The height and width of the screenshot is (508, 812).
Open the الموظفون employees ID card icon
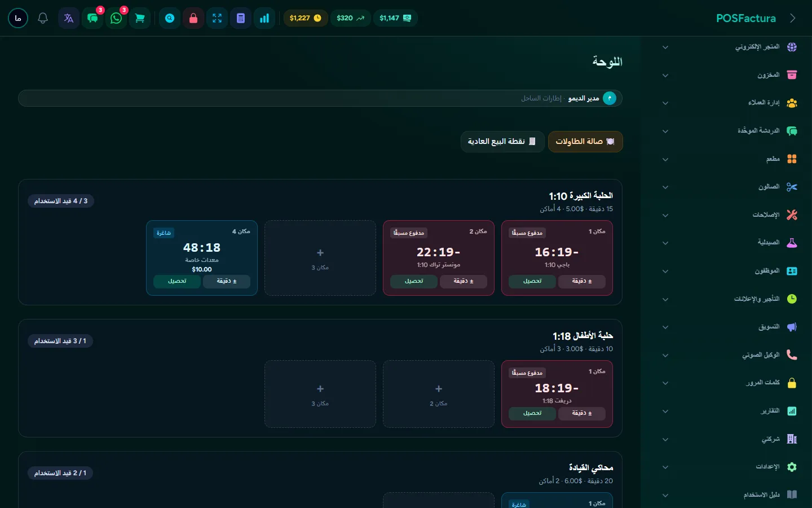tap(792, 271)
